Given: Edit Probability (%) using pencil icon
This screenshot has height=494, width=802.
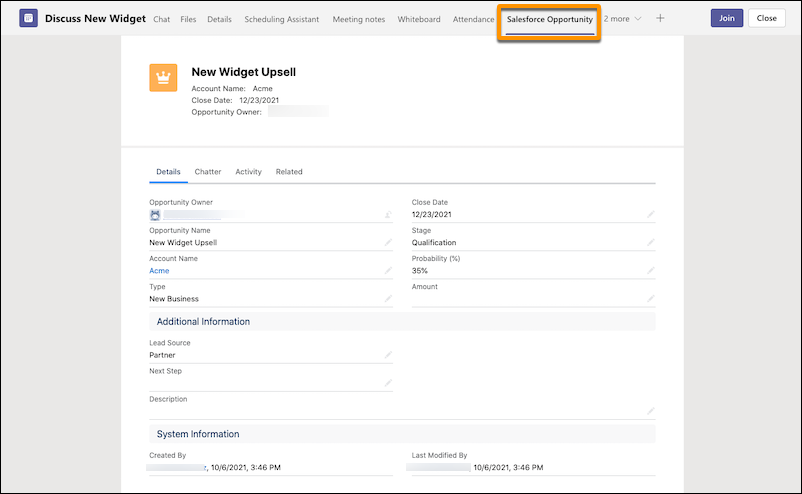Looking at the screenshot, I should [651, 271].
